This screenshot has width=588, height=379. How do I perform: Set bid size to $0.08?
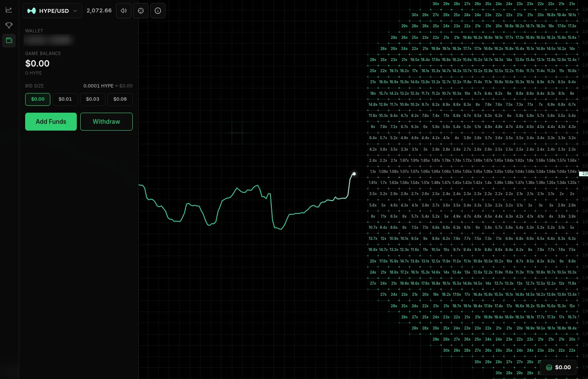[120, 99]
